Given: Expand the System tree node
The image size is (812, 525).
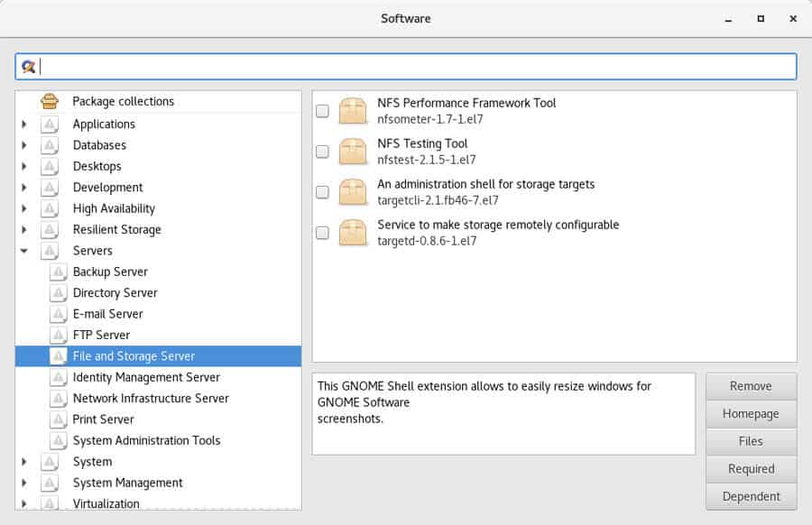Looking at the screenshot, I should point(23,461).
